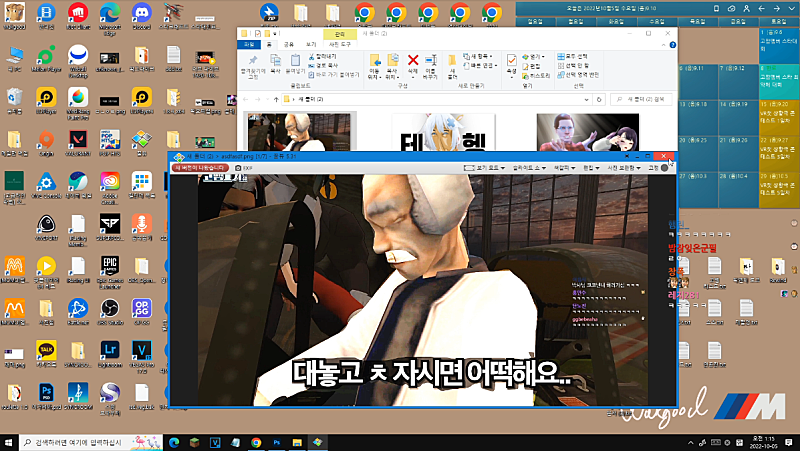Image resolution: width=800 pixels, height=451 pixels.
Task: Open the VALORANT desktop shortcut
Action: pyautogui.click(x=78, y=143)
